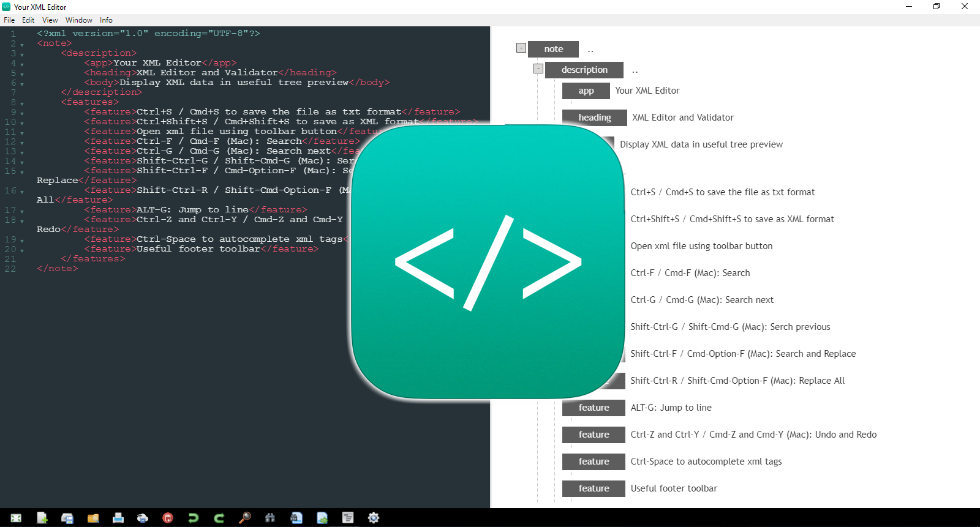This screenshot has width=980, height=527.
Task: Open the Edit menu
Action: click(28, 20)
